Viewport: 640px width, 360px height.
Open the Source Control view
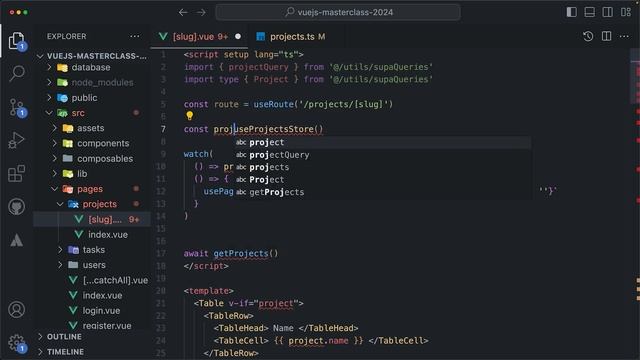[17, 108]
